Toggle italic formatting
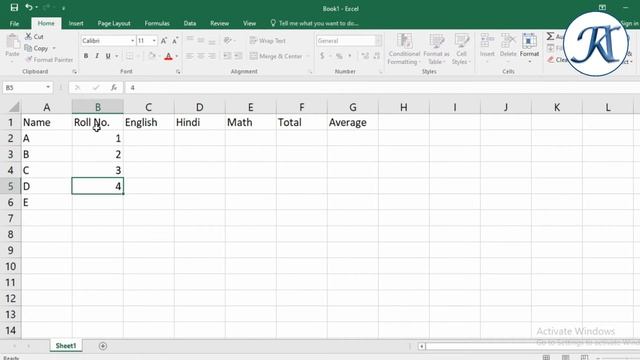 point(97,56)
